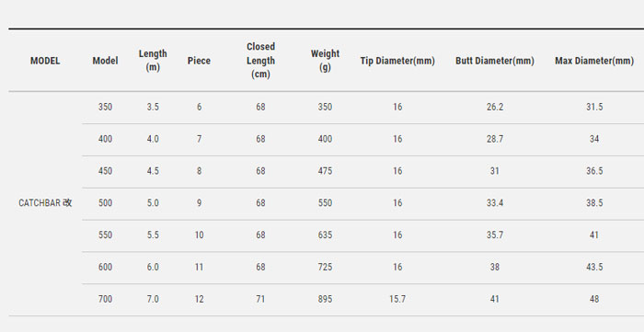Click the butt diameter value 33.4
Screen dimensions: 644x332
(x=495, y=203)
